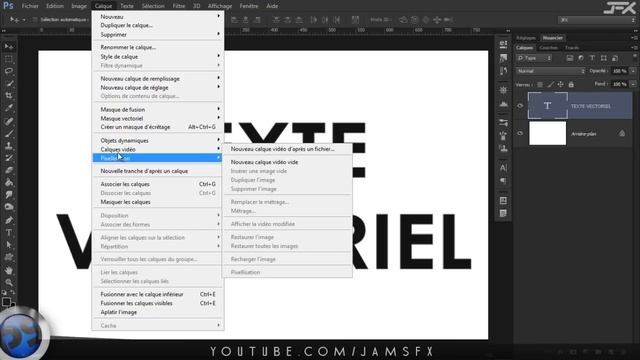The width and height of the screenshot is (640, 360).
Task: Select the Custom Shape tool
Action: pyautogui.click(x=9, y=258)
